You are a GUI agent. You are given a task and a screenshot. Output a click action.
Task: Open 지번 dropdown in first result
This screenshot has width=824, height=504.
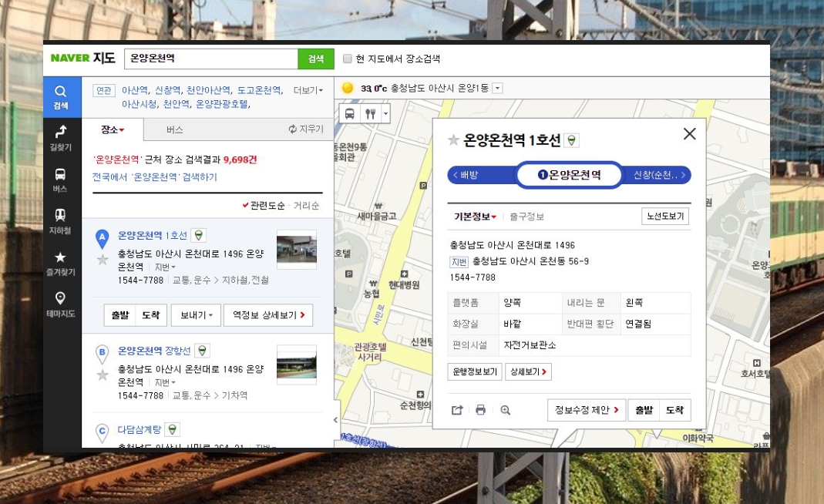pos(164,267)
